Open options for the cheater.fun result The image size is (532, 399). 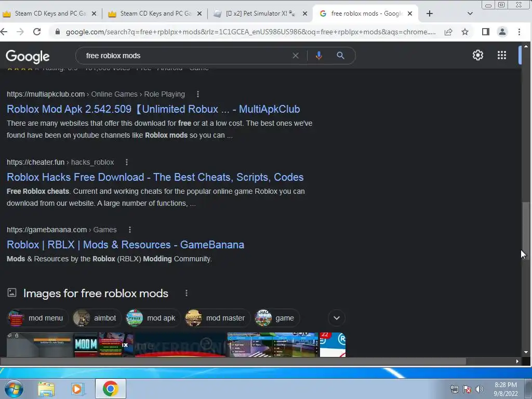click(127, 162)
